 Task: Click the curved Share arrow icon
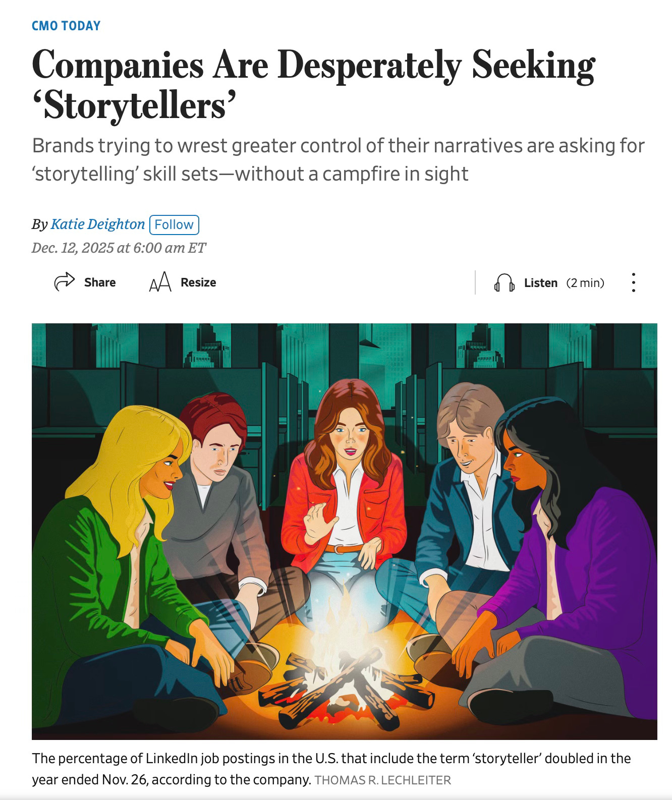click(64, 282)
